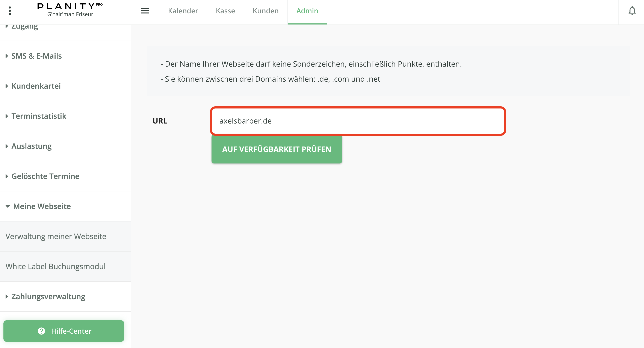Click the hamburger menu icon

click(x=145, y=11)
